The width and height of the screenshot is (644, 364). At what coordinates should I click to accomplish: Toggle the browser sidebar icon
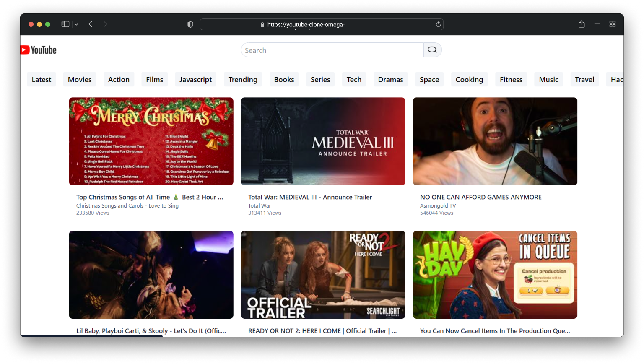(x=65, y=24)
